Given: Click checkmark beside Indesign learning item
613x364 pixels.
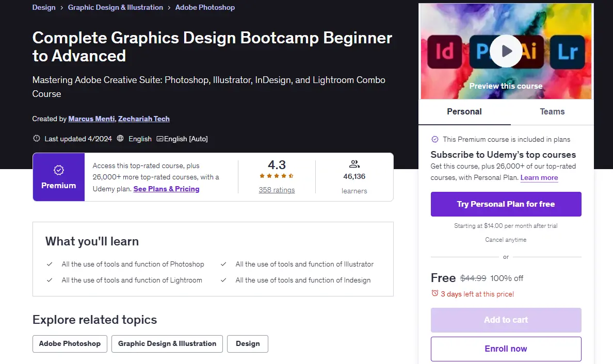Looking at the screenshot, I should point(223,280).
